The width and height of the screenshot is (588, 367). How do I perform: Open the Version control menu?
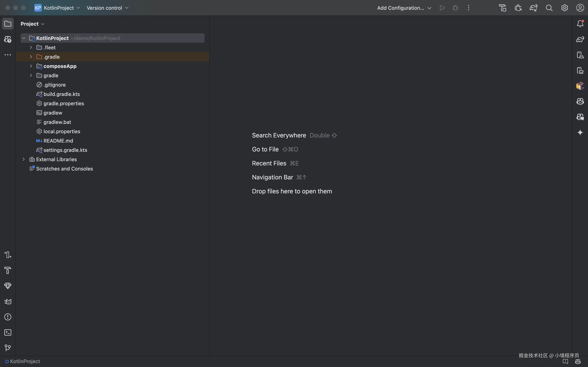[x=107, y=8]
